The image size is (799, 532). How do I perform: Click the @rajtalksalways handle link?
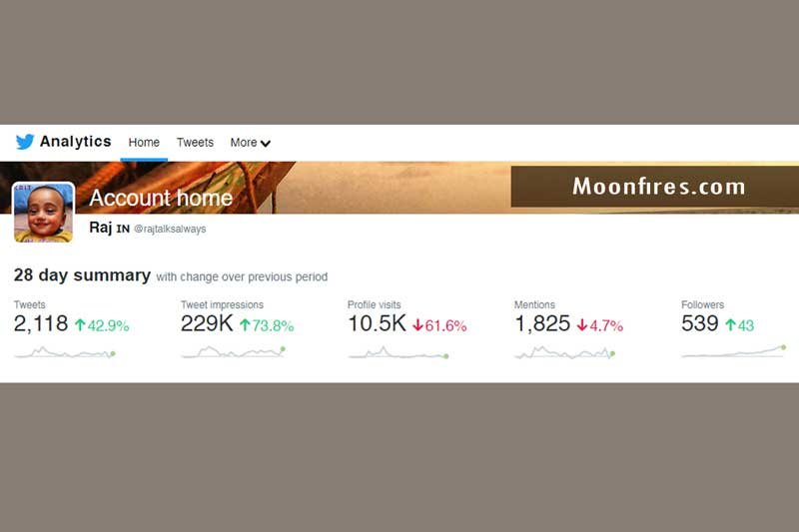(170, 230)
